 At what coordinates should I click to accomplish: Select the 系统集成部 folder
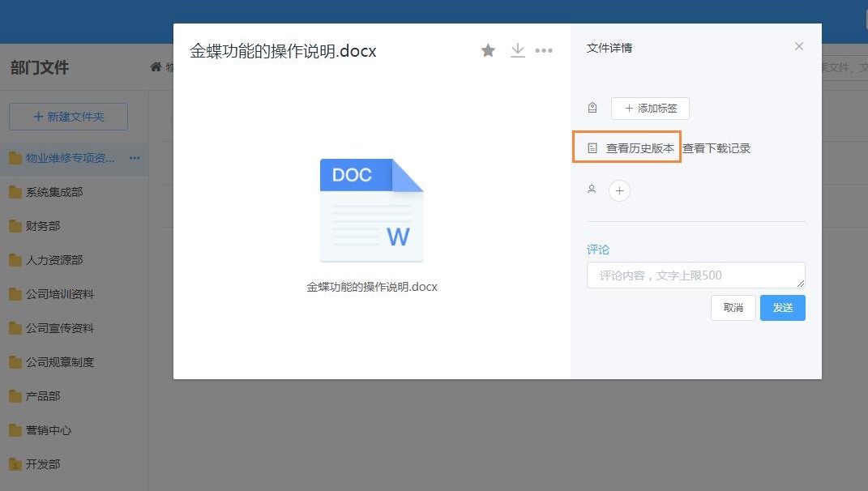pyautogui.click(x=54, y=192)
